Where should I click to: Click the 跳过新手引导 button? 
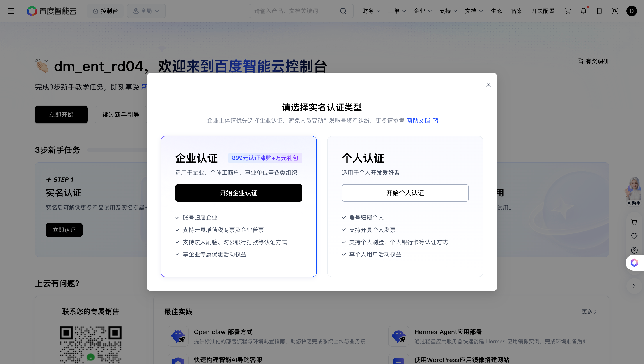click(121, 115)
